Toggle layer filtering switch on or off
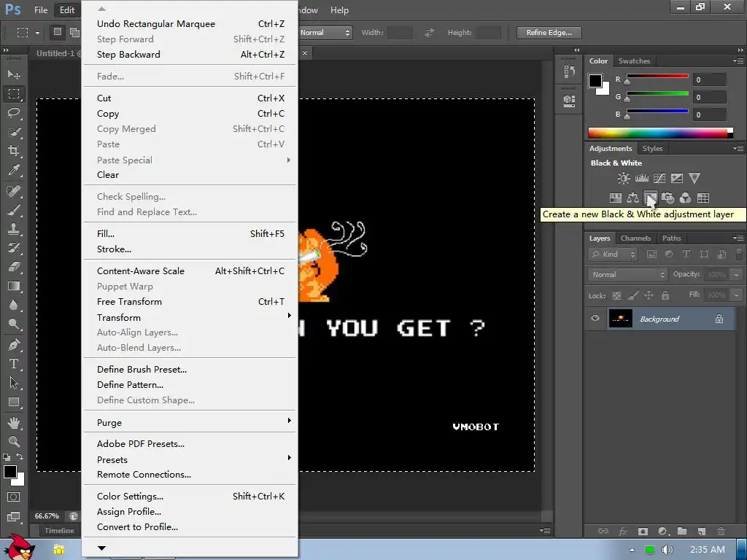This screenshot has height=560, width=747. (739, 254)
